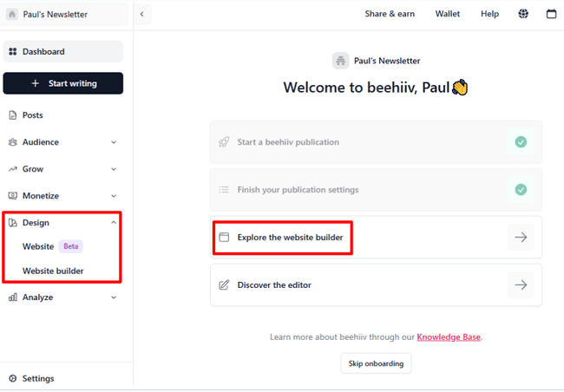564x392 pixels.
Task: Expand the Audience menu chevron
Action: tap(114, 142)
